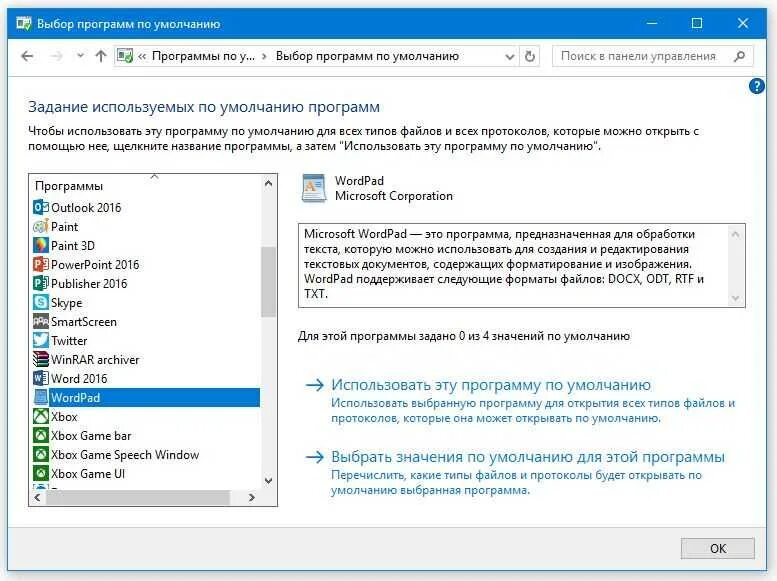Screen dimensions: 777x581
Task: Open help with the blue question mark
Action: point(756,86)
